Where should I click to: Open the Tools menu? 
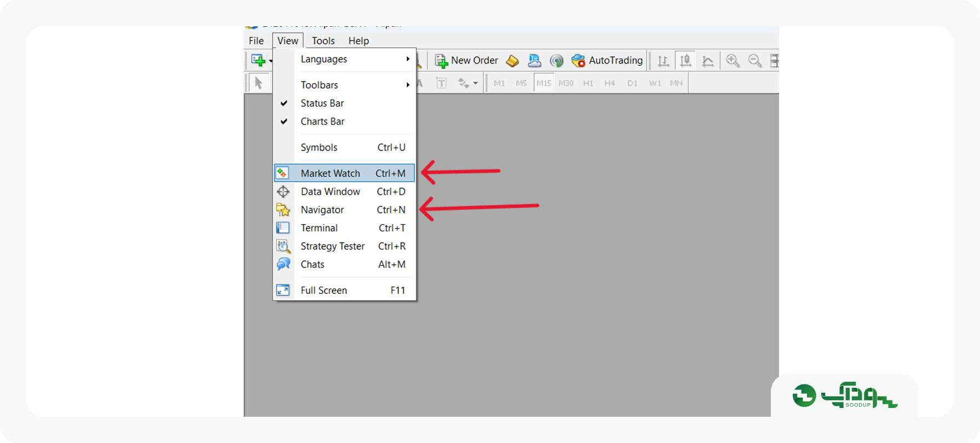click(323, 40)
